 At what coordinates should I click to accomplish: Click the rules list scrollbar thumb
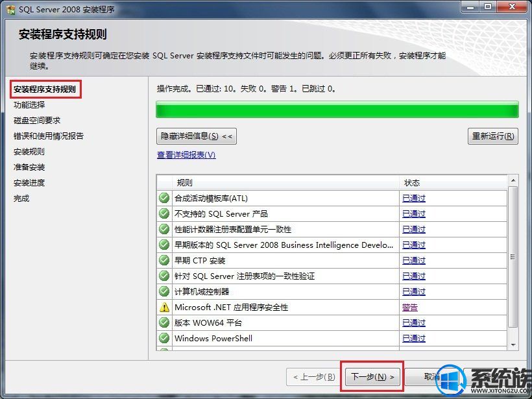click(x=513, y=257)
